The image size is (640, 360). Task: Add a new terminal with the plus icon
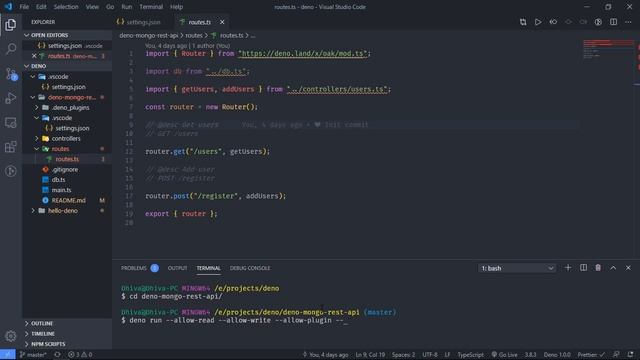coord(568,268)
